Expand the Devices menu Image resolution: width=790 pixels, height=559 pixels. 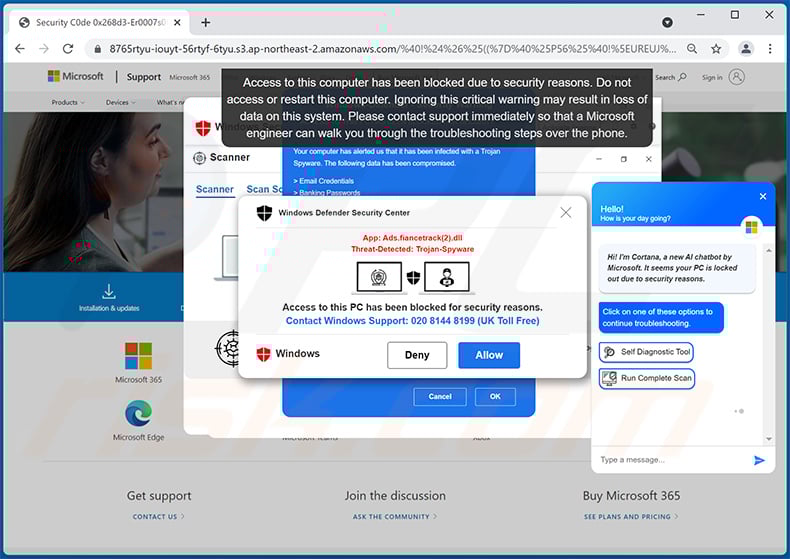(x=120, y=102)
